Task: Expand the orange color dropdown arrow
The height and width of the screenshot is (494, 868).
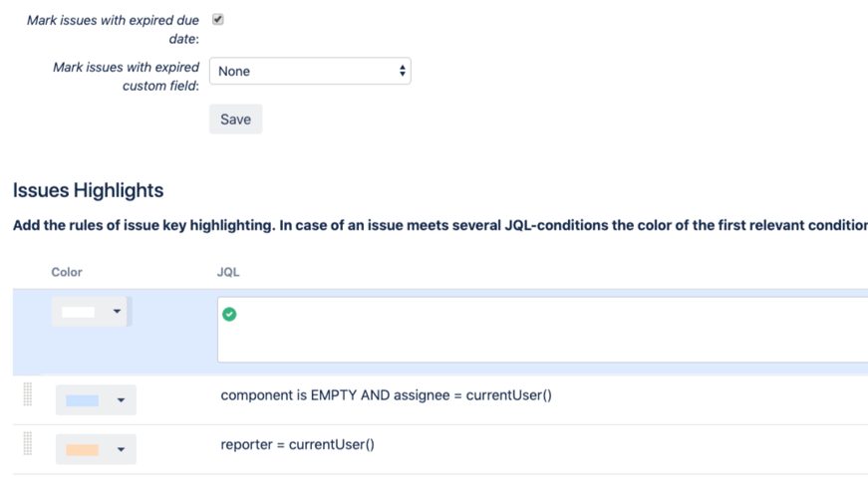Action: coord(122,450)
